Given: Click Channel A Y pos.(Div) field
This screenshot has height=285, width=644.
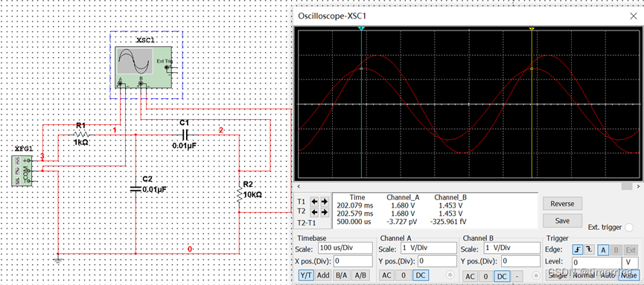Looking at the screenshot, I should tap(437, 260).
